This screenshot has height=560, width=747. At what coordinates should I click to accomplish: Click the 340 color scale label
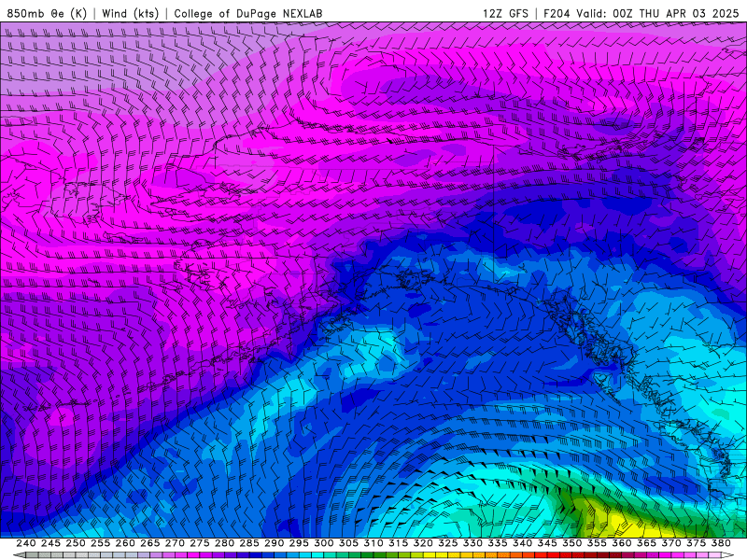[523, 543]
